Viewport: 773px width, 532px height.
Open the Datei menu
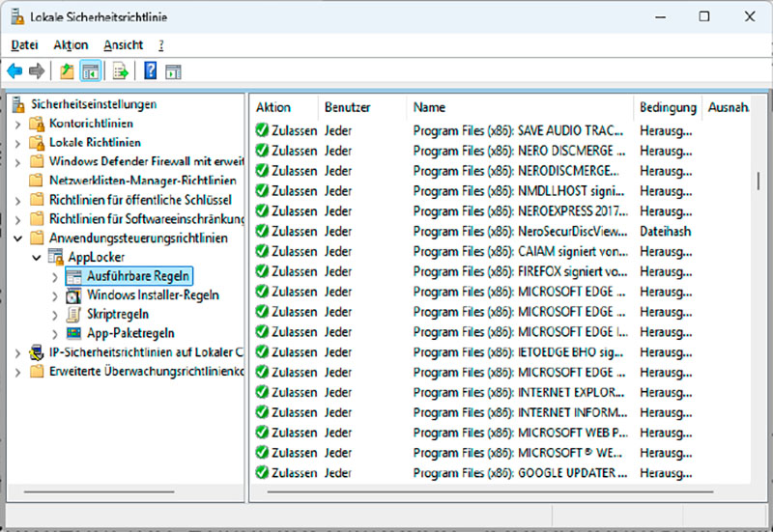click(24, 44)
